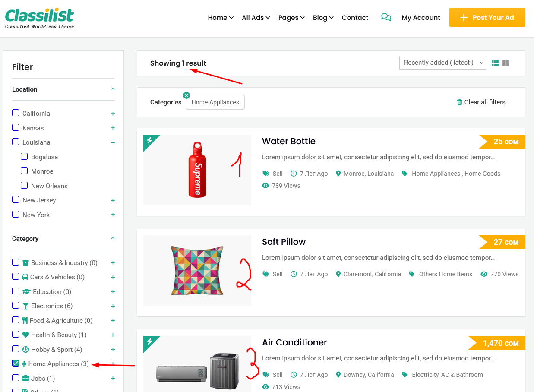Screen dimensions: 534x392
Task: Click featured lightning badge on Water Bottle ad
Action: pyautogui.click(x=149, y=140)
